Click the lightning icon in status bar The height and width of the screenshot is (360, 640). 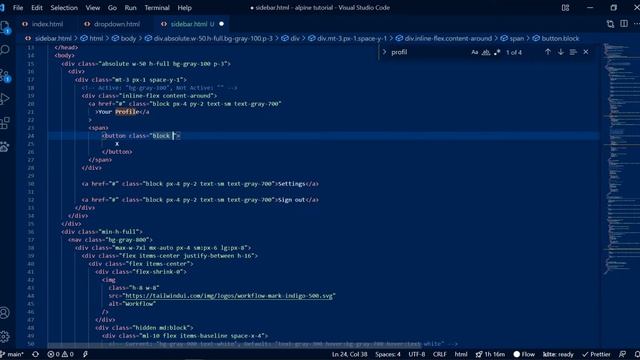[85, 354]
